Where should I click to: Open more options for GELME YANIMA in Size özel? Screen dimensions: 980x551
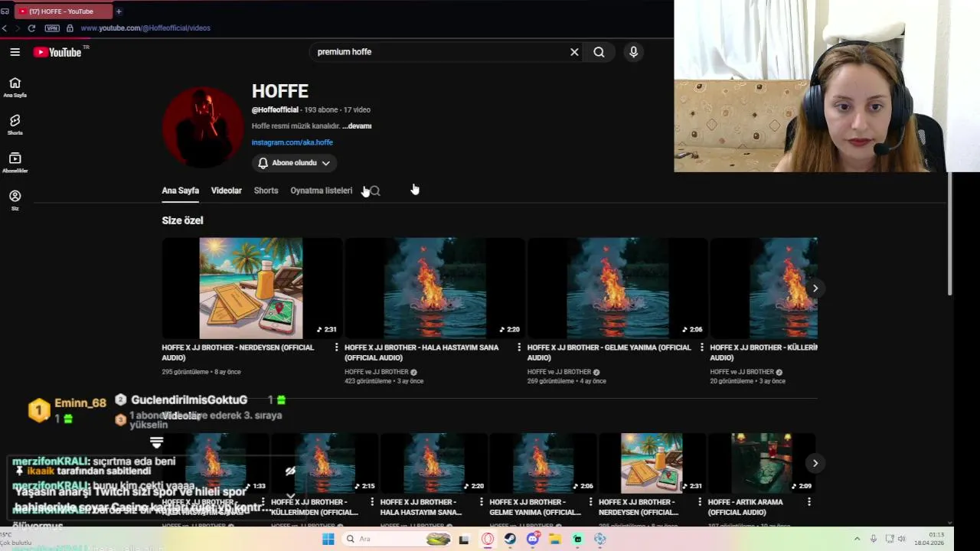click(x=701, y=347)
